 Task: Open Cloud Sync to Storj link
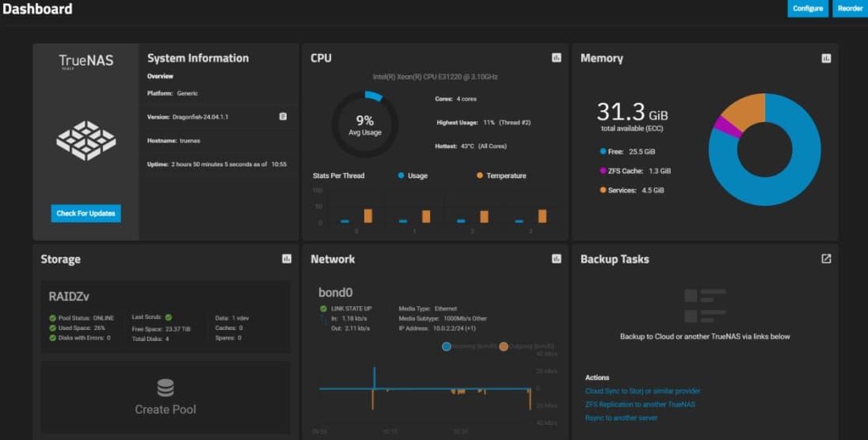pyautogui.click(x=642, y=391)
